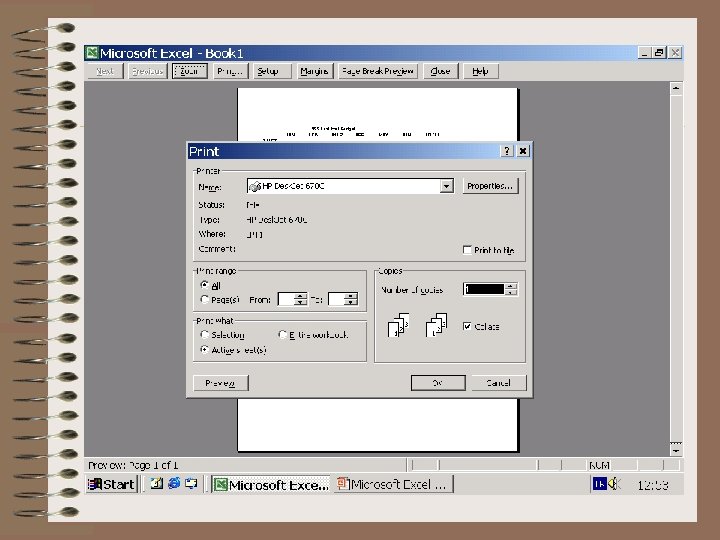Expand the printer Name dropdown
Screen dimensions: 720x540
(446, 186)
